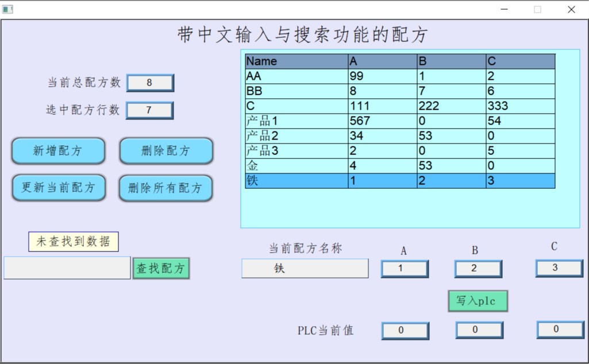Click the 当前配方名称 field showing 铁

[305, 268]
